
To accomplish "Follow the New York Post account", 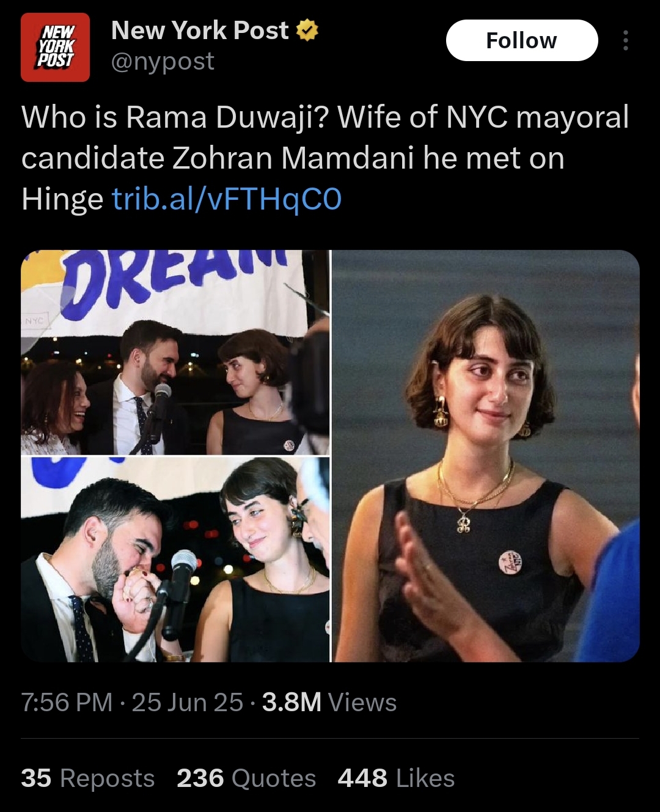I will tap(522, 40).
